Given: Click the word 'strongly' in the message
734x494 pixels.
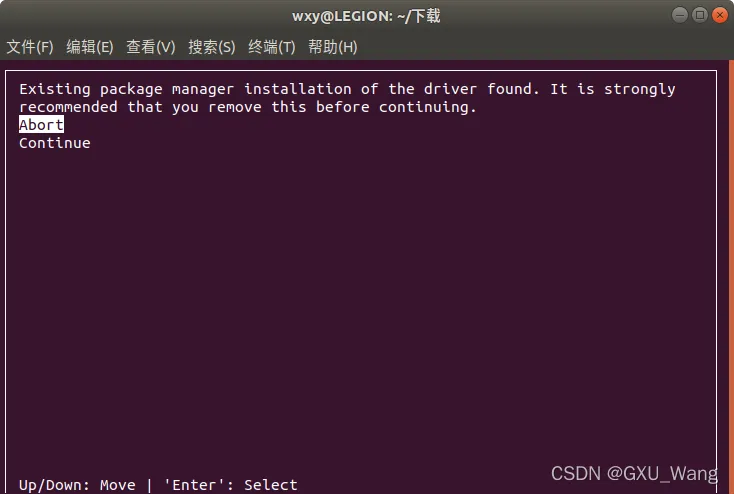Looking at the screenshot, I should point(640,89).
